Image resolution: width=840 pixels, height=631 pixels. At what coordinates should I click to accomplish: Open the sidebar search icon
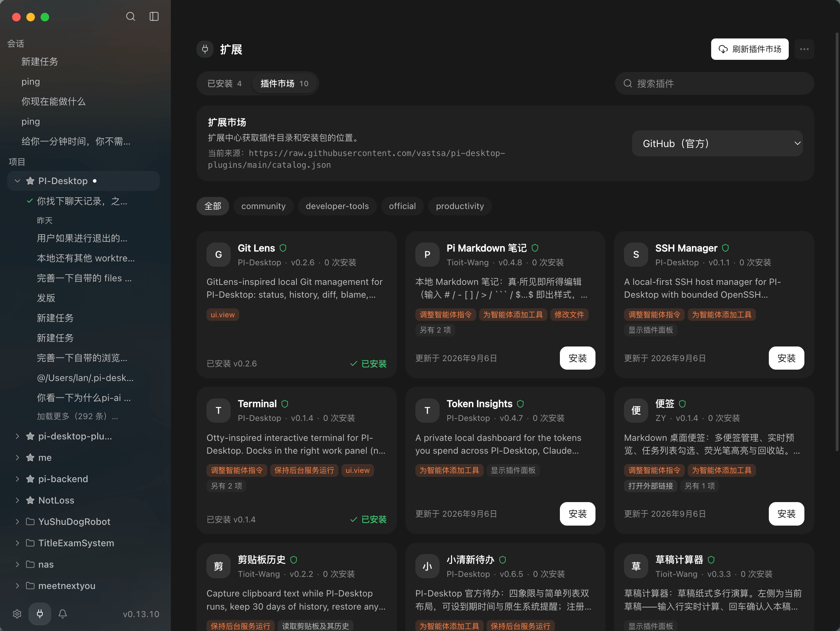(130, 17)
